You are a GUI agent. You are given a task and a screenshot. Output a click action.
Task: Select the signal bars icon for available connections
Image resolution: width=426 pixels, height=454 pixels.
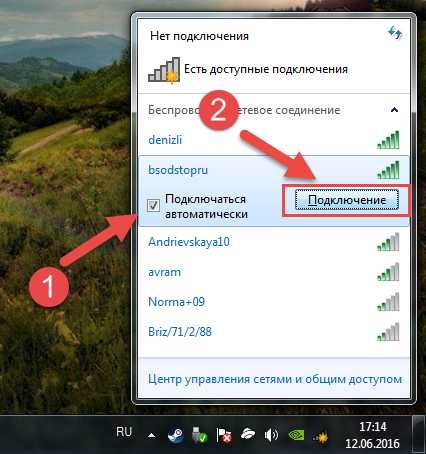pyautogui.click(x=164, y=69)
